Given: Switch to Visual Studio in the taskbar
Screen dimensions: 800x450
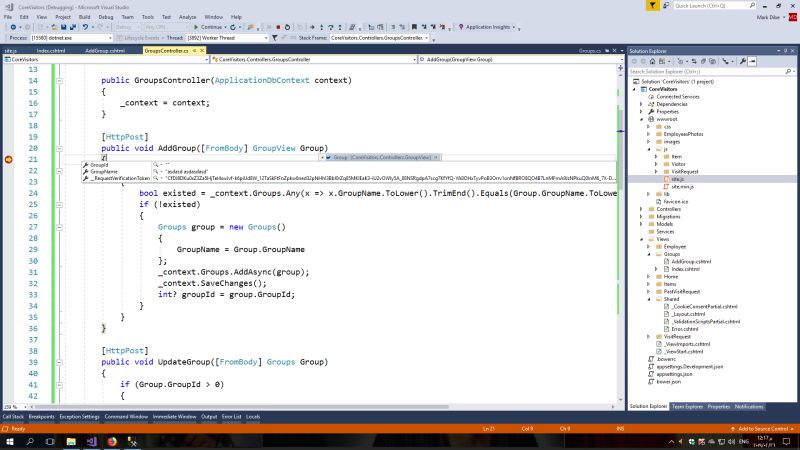Looking at the screenshot, I should (x=91, y=441).
